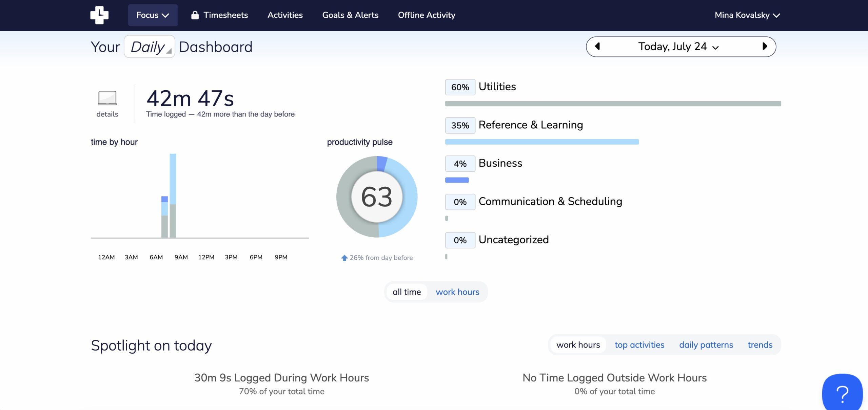Click the up arrow pulse change icon
Viewport: 868px width, 410px height.
tap(344, 258)
